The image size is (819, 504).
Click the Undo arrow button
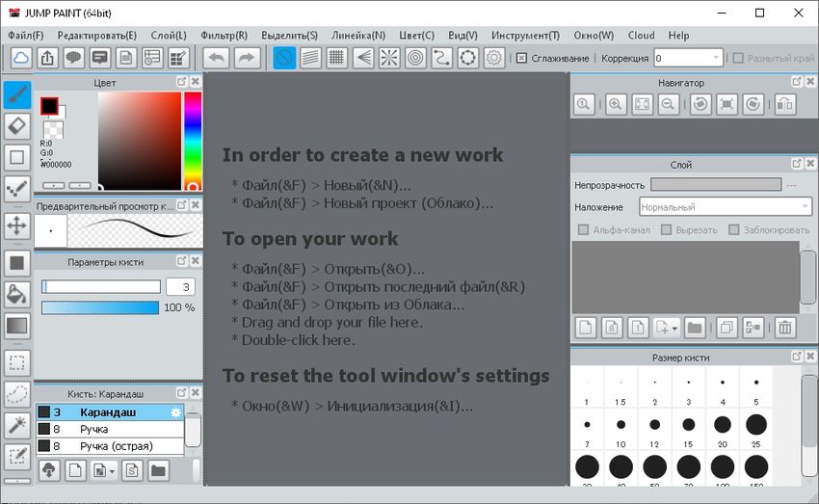tap(216, 58)
